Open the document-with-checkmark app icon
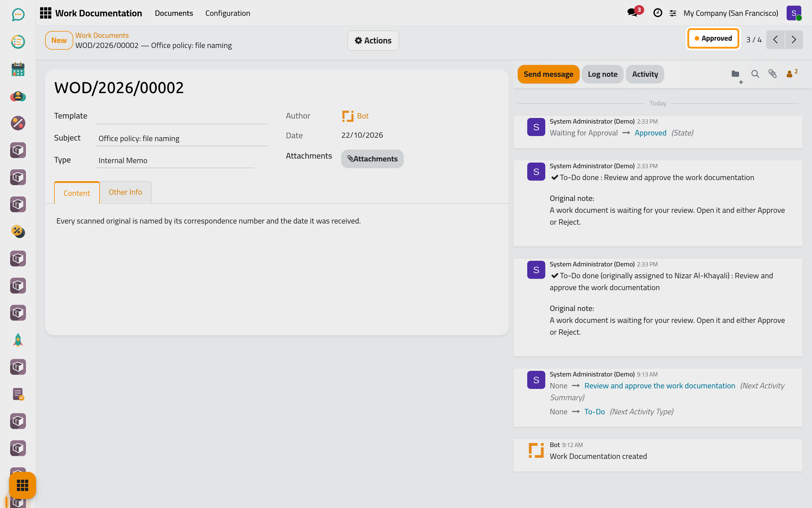 tap(18, 394)
